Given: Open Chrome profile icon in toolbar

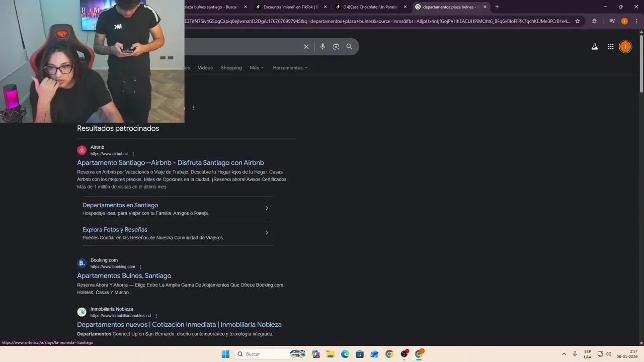Looking at the screenshot, I should [x=624, y=21].
